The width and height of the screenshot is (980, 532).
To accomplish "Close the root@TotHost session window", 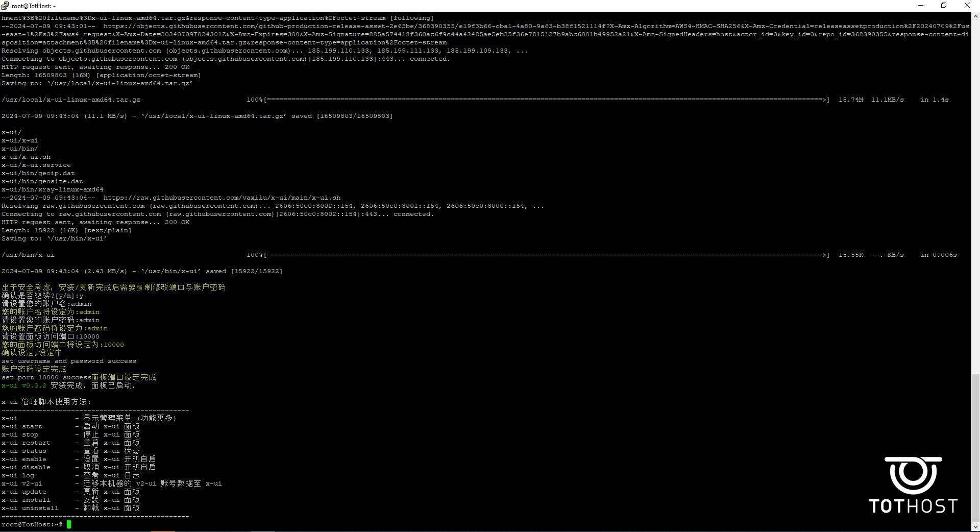I will tap(967, 6).
